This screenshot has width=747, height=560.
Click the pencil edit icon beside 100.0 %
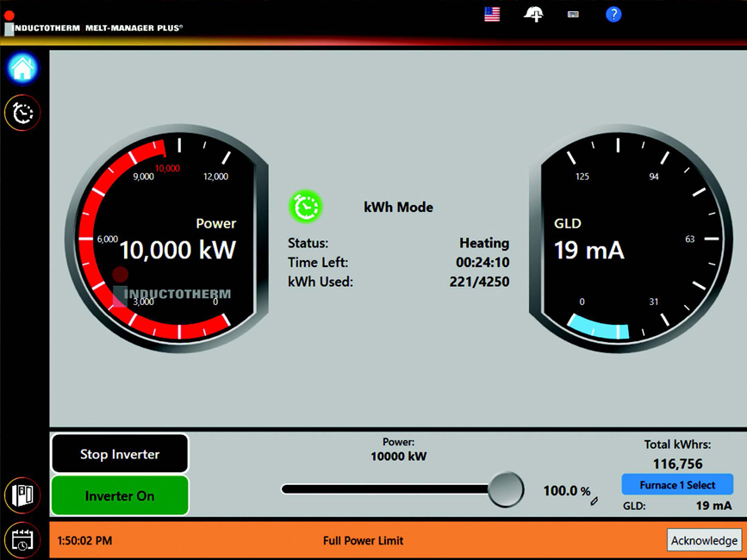coord(594,501)
